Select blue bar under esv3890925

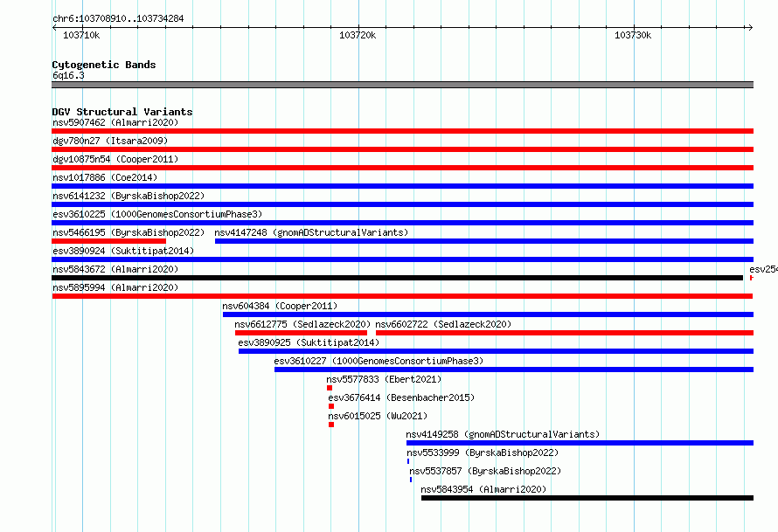(x=497, y=351)
